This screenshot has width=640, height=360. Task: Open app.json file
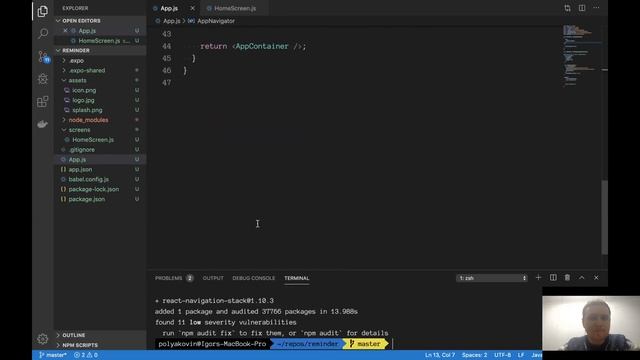[80, 169]
